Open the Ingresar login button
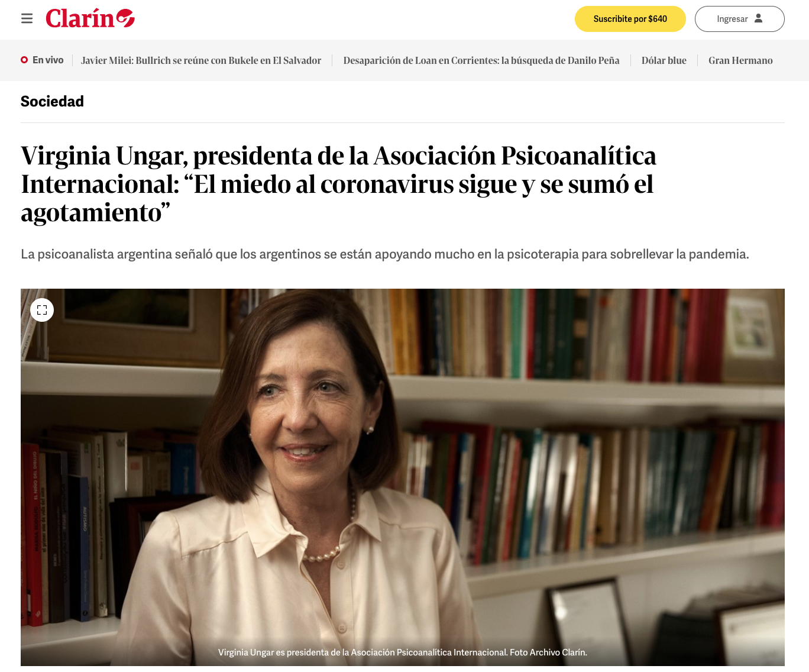The image size is (809, 672). [740, 19]
